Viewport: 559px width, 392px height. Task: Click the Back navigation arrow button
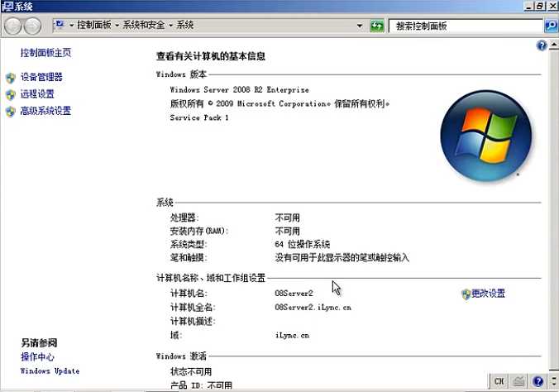[13, 26]
